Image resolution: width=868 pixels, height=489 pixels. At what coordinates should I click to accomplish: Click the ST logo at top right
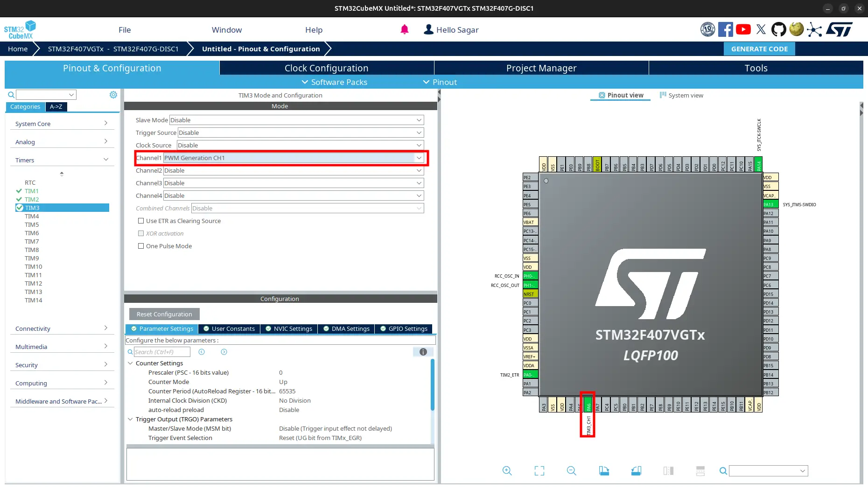(x=839, y=29)
